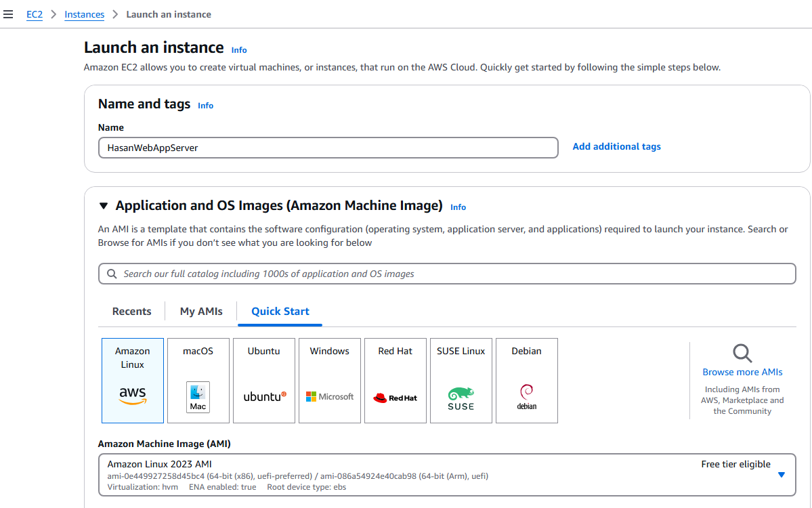Choose the macOS AMI tile

198,381
